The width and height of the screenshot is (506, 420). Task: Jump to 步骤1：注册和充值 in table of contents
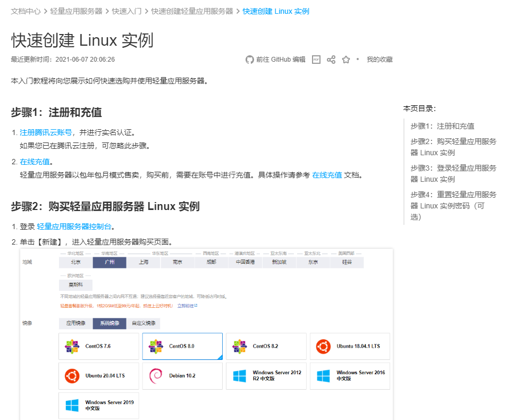pos(442,126)
